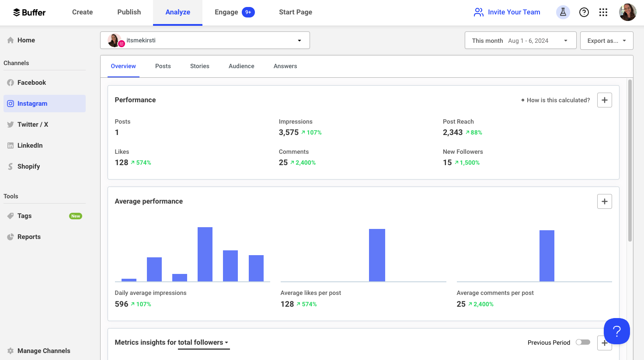The width and height of the screenshot is (644, 360).
Task: Open the beta features lab icon
Action: tap(563, 12)
